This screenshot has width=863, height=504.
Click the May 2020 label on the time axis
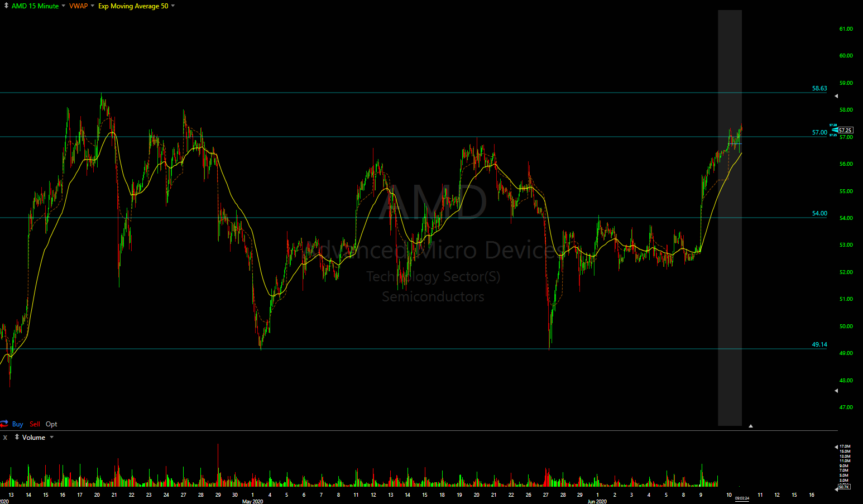click(253, 501)
